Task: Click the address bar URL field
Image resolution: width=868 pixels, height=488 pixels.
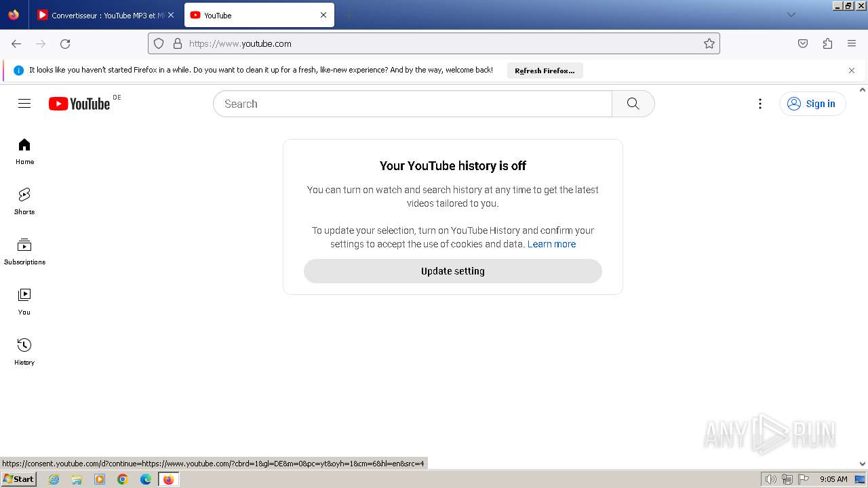Action: click(x=434, y=43)
